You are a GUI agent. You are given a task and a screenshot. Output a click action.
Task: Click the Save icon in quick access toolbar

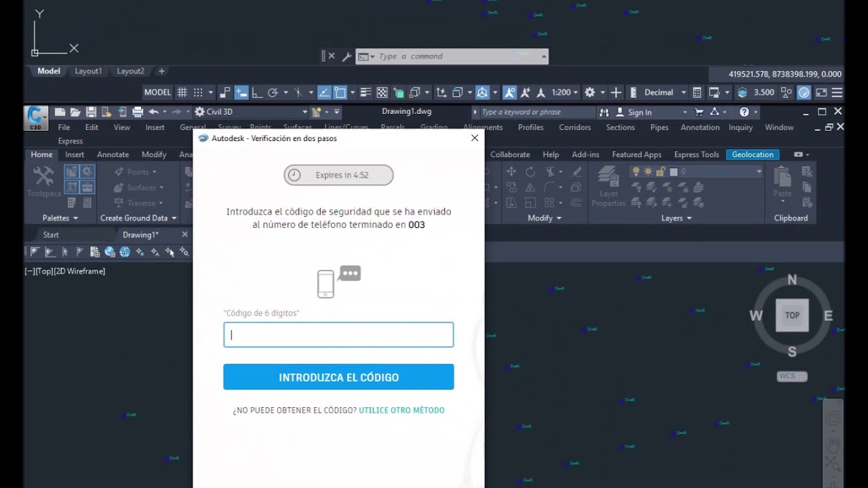pyautogui.click(x=91, y=112)
